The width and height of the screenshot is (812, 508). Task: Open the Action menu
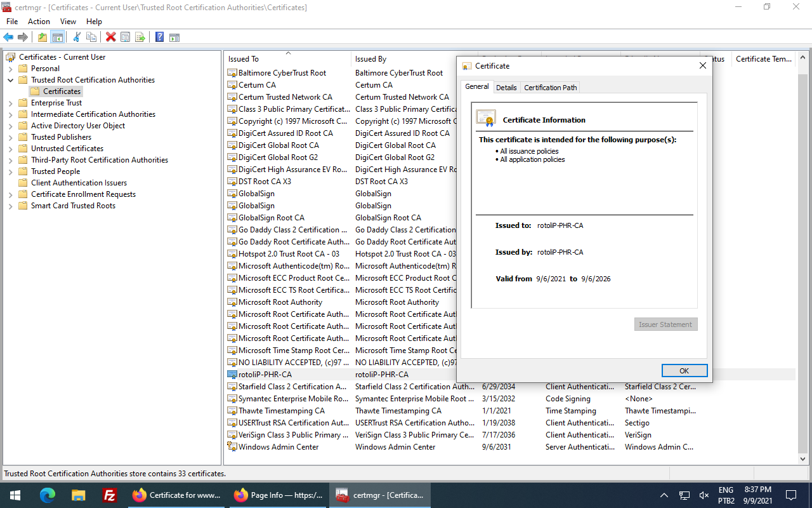39,22
